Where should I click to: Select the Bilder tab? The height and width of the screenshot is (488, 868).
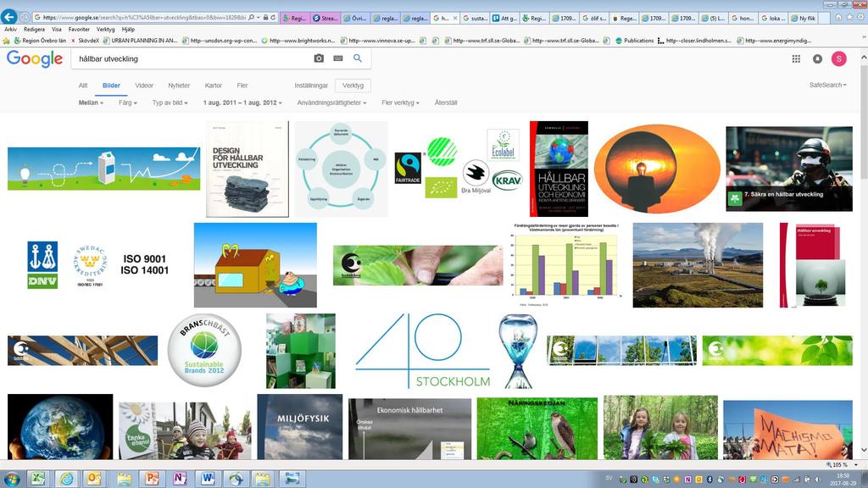[x=111, y=86]
